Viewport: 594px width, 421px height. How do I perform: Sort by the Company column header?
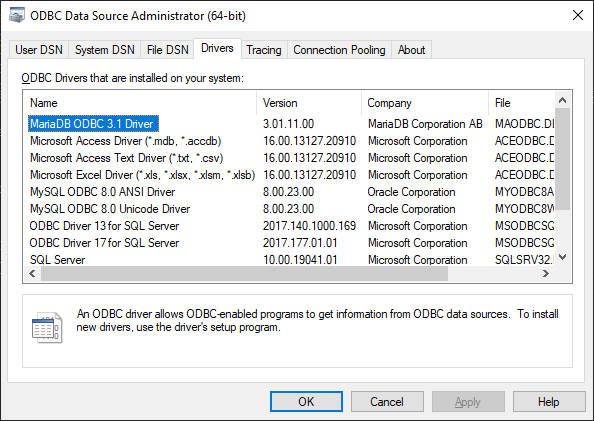425,103
